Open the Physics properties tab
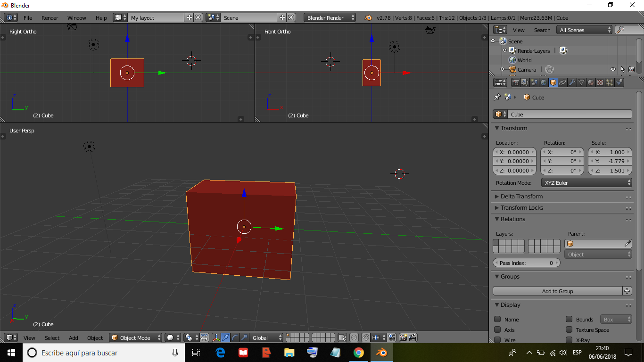644x362 pixels. pos(619,82)
